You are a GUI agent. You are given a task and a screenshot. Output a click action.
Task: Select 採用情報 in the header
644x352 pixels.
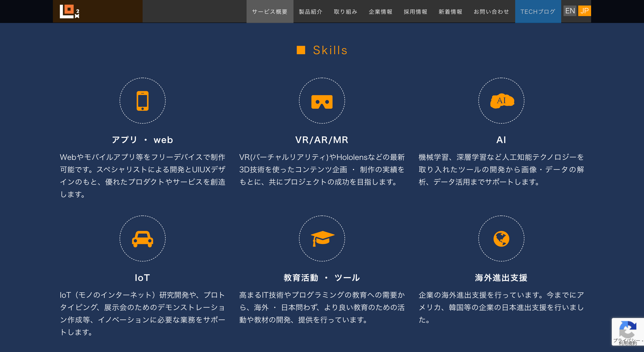click(416, 12)
